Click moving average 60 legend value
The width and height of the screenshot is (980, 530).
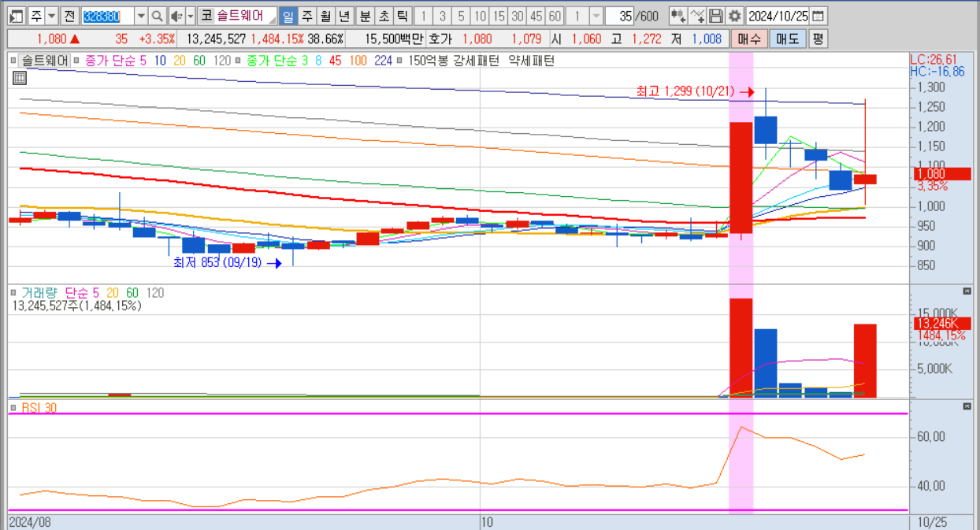(199, 61)
